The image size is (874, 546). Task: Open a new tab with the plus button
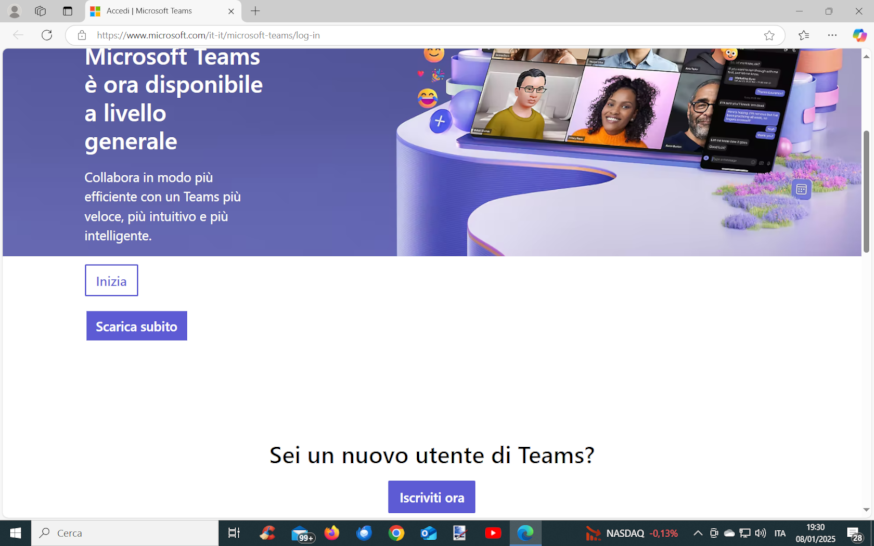click(255, 11)
